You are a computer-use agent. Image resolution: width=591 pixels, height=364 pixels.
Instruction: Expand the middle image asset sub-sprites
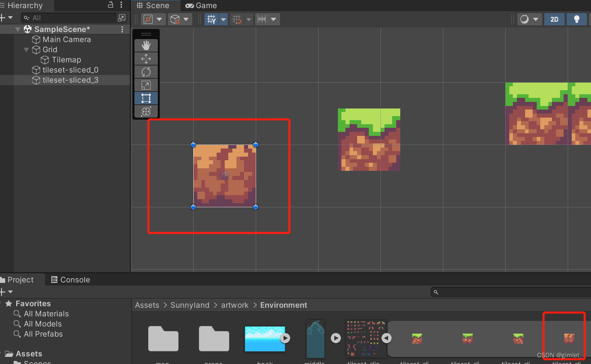tap(335, 338)
